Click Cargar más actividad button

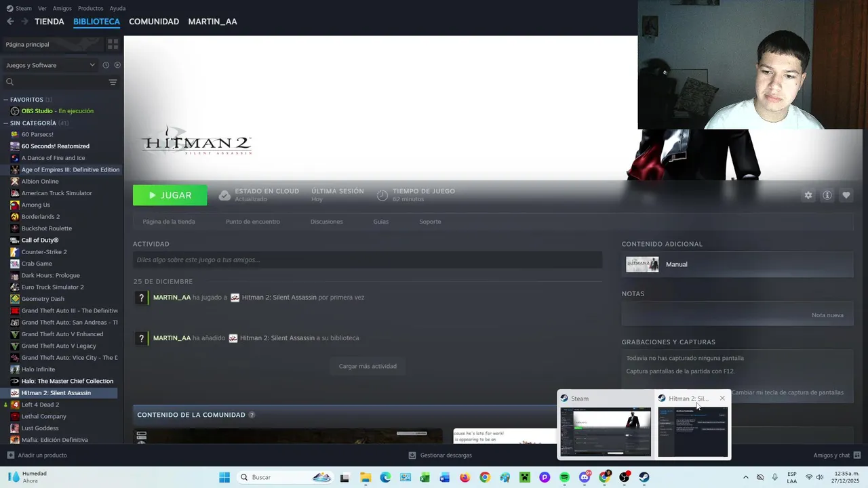click(x=368, y=366)
